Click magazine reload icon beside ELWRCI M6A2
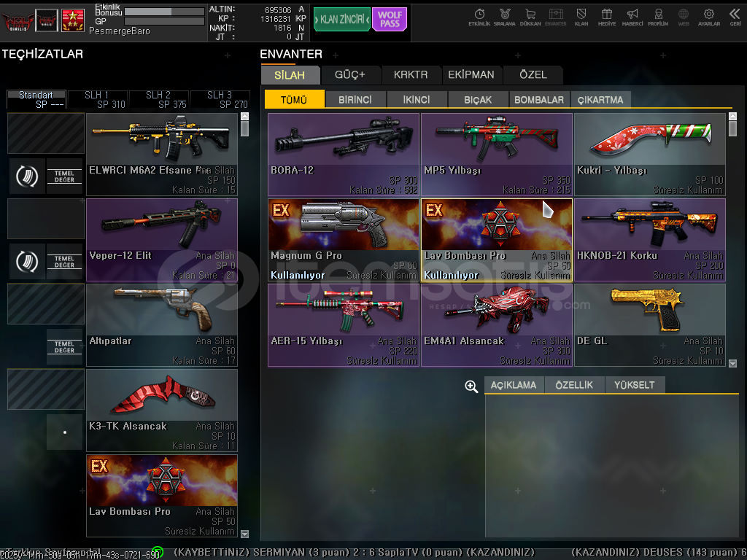Image resolution: width=747 pixels, height=560 pixels. click(28, 176)
